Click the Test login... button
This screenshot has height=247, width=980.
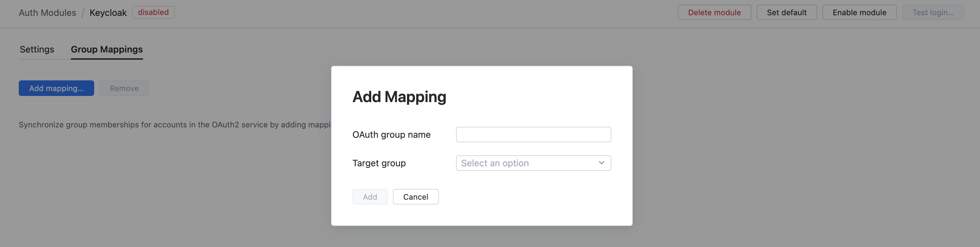(x=932, y=13)
